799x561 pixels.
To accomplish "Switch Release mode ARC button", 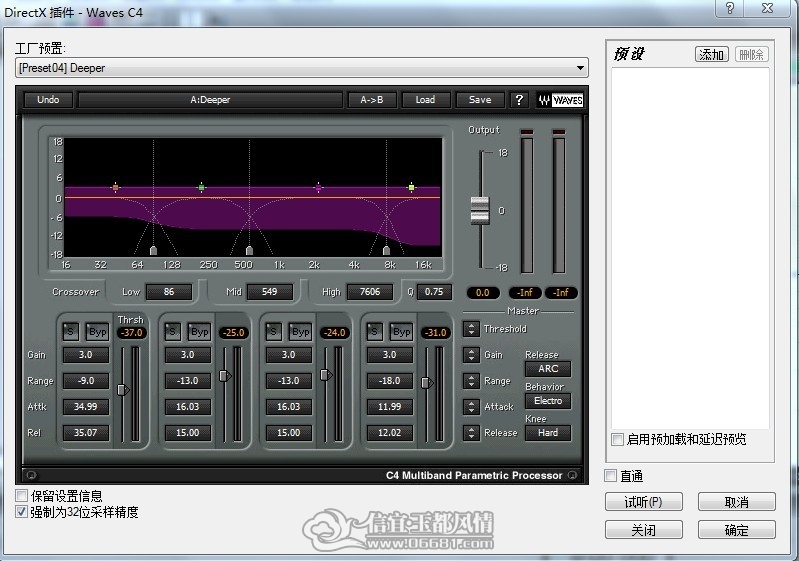I will (x=548, y=368).
